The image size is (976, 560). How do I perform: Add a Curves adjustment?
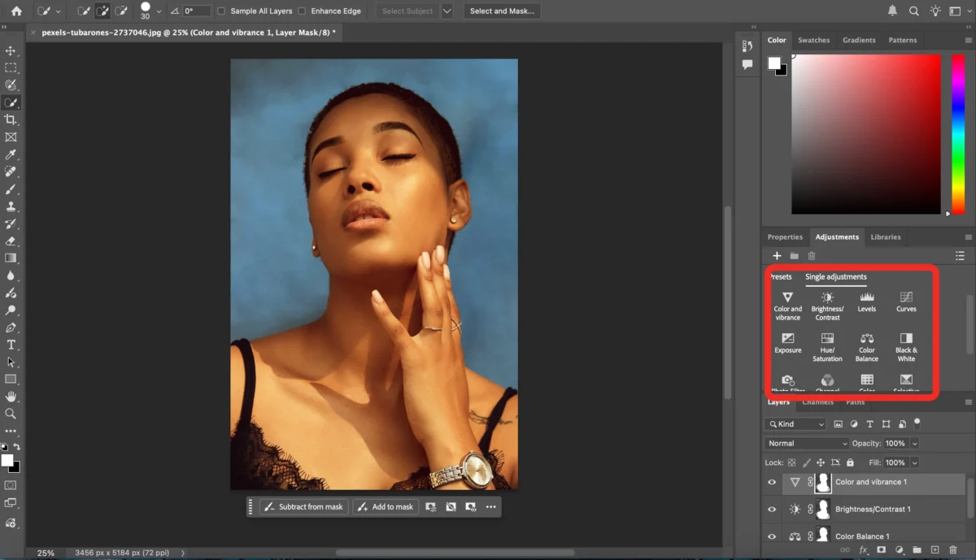[906, 302]
